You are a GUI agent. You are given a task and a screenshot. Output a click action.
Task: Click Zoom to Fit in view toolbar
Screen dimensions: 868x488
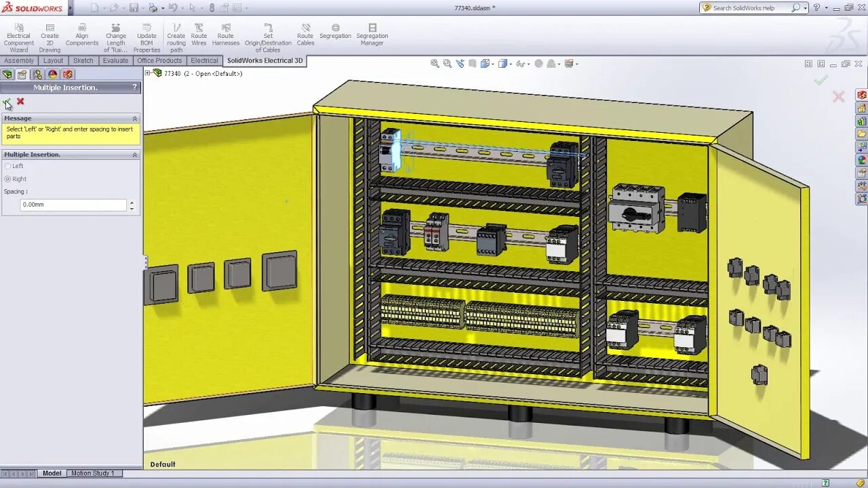point(435,63)
